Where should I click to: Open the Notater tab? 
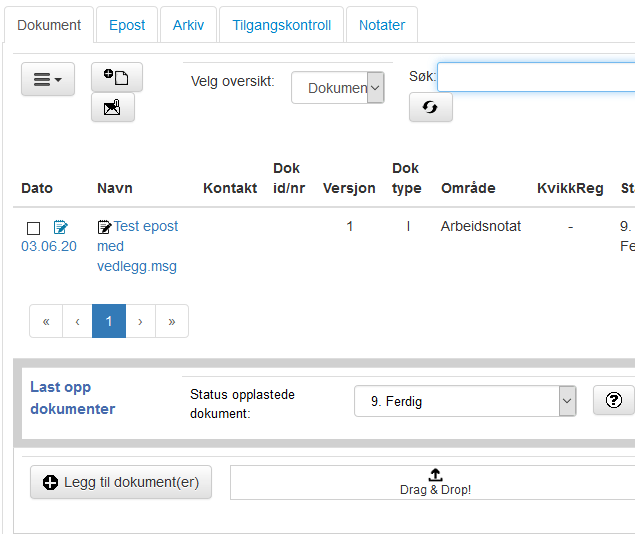[382, 25]
